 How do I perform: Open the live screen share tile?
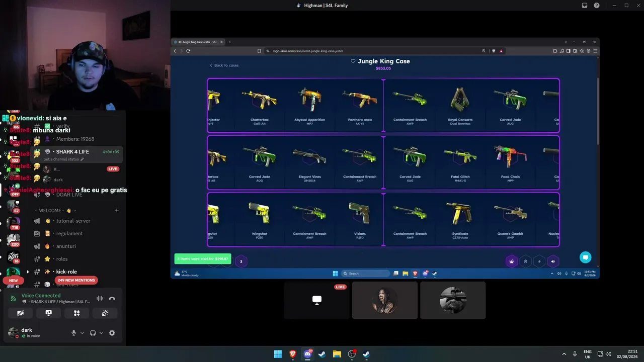[x=317, y=300]
